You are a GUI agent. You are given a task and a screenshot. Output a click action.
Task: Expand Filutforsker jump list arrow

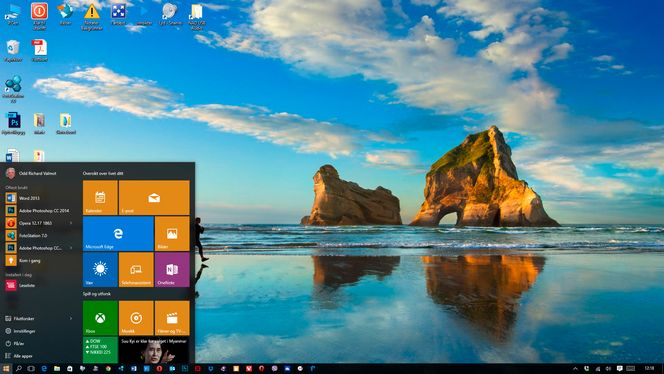[71, 318]
